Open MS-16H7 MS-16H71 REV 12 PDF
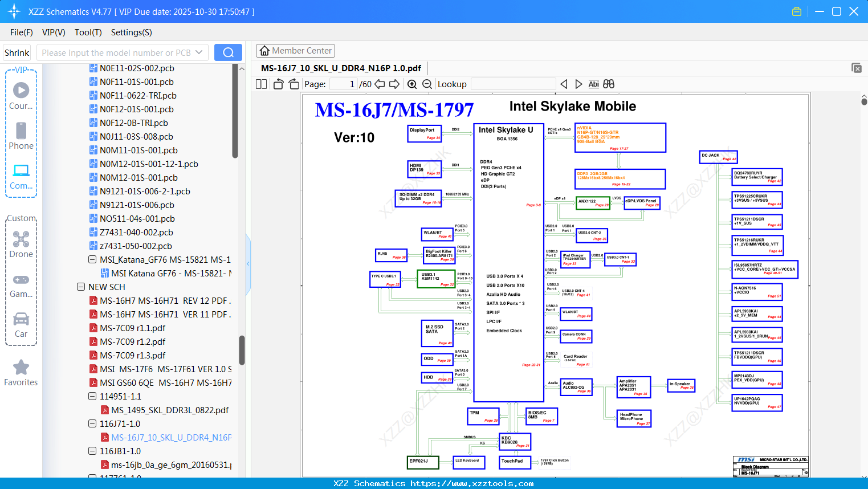This screenshot has width=868, height=489. 160,301
